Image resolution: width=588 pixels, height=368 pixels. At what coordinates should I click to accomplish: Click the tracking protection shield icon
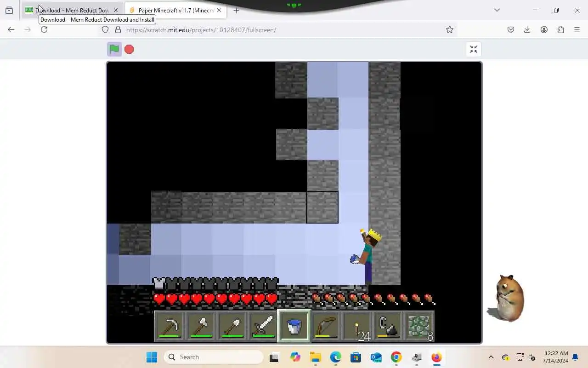coord(105,29)
